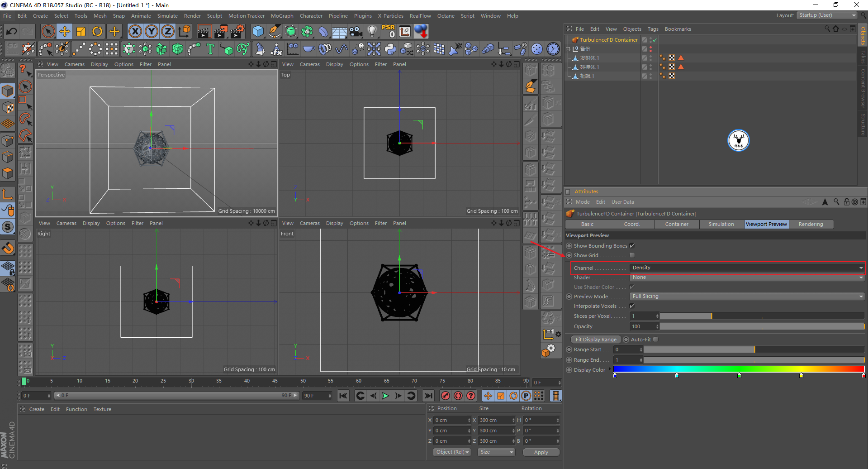Click the Spline Pen tool icon
Image resolution: width=868 pixels, height=469 pixels.
pyautogui.click(x=275, y=31)
